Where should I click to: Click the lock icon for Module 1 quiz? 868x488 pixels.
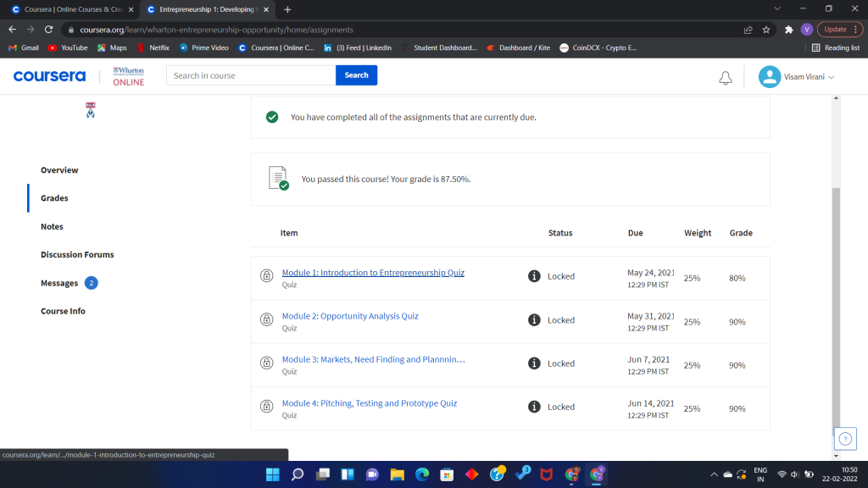267,275
